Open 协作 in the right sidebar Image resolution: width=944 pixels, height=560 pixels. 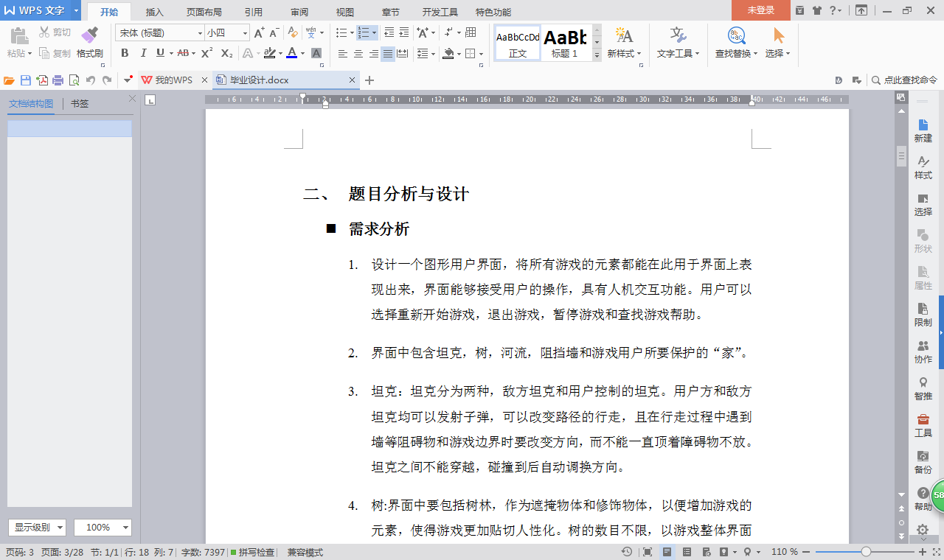pos(923,352)
